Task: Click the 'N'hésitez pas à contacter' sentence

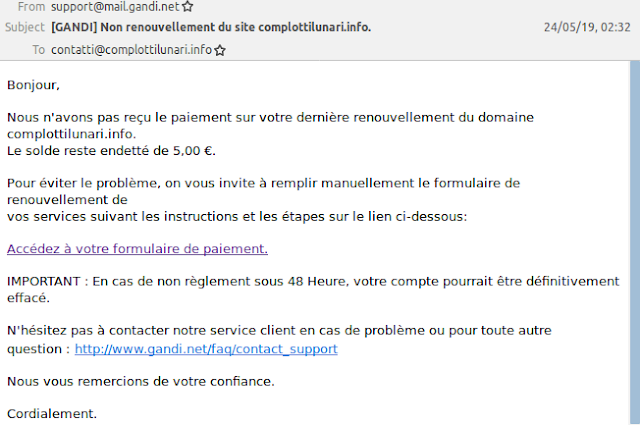Action: [x=279, y=340]
